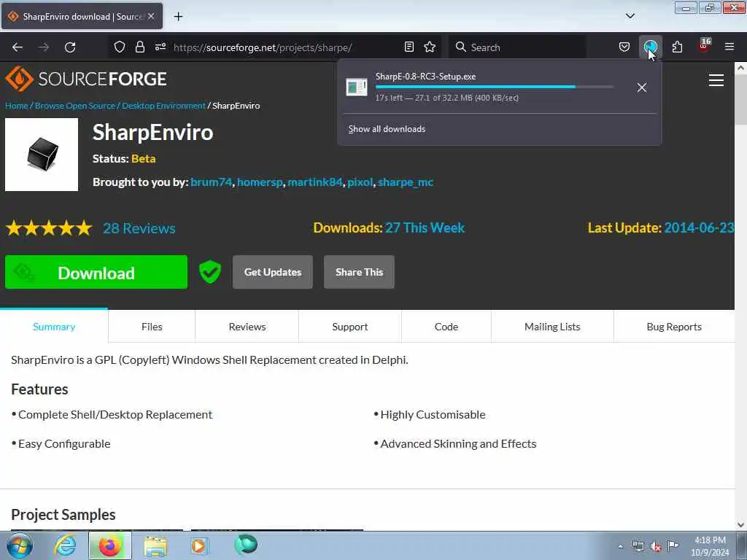
Task: Open the Code tab
Action: click(446, 327)
